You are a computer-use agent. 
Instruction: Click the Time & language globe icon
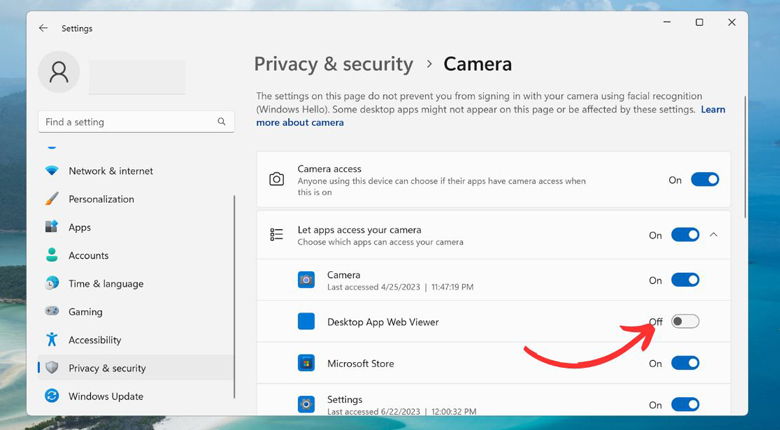click(x=52, y=284)
